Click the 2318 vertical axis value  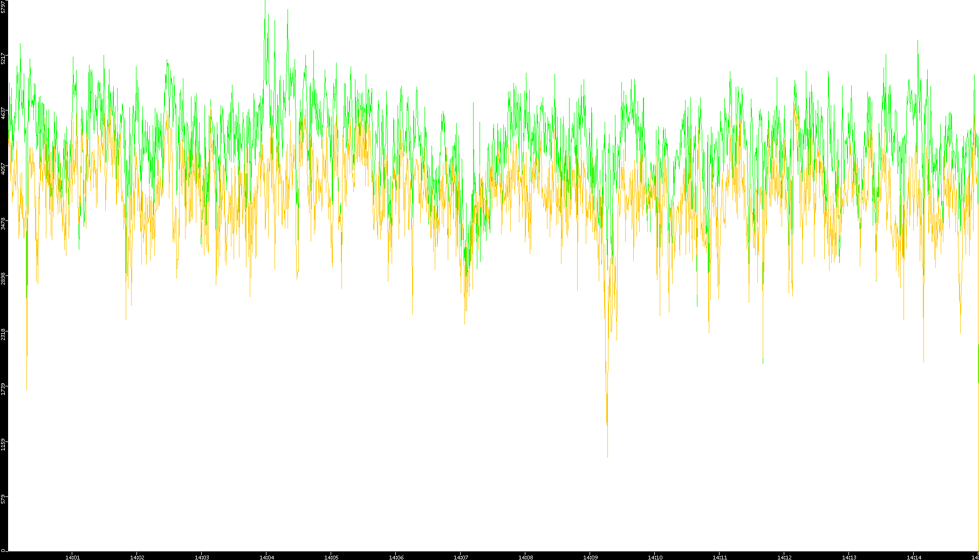pos(3,334)
